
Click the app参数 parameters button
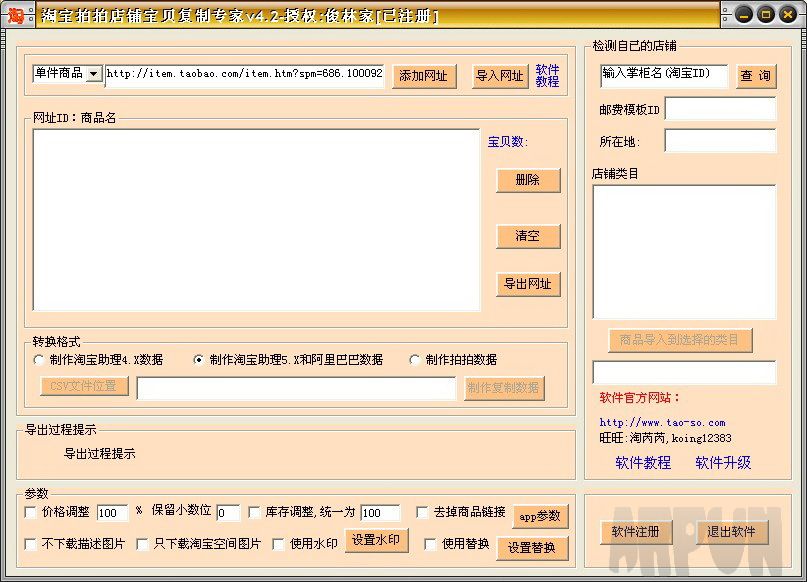click(539, 516)
